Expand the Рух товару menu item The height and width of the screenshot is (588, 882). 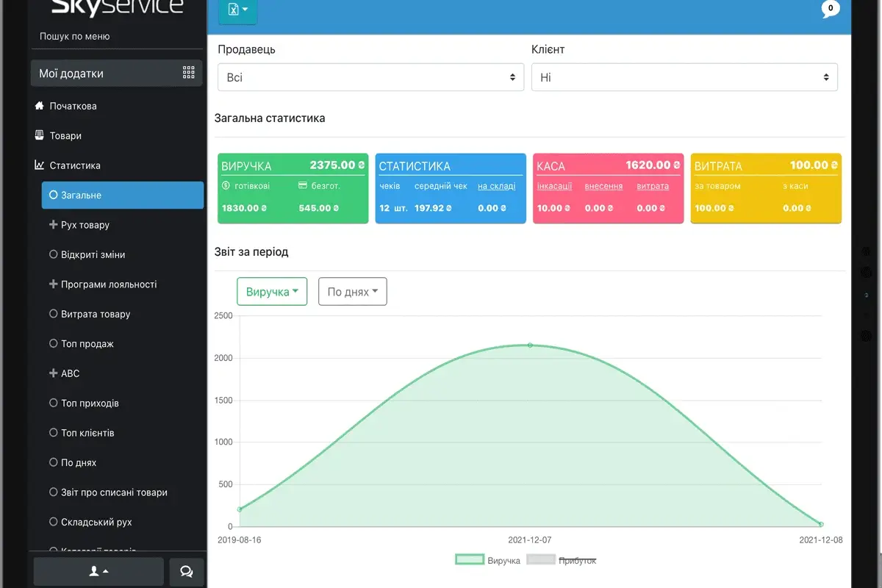click(85, 225)
